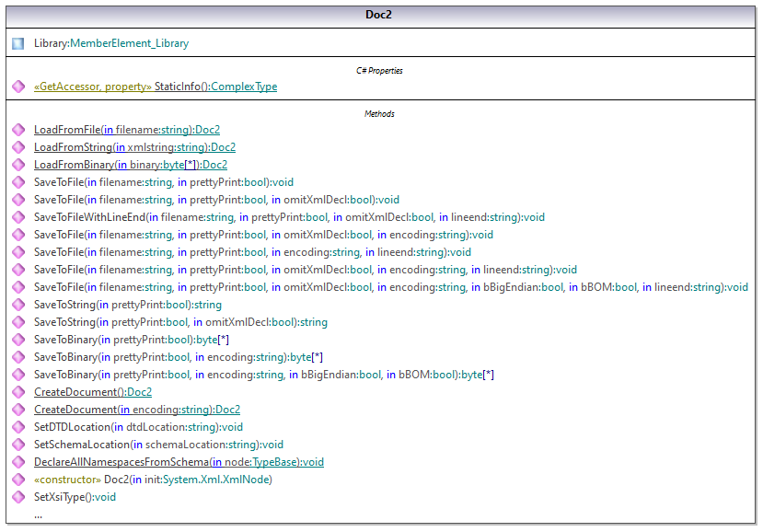Viewport: 763px width, 532px height.
Task: Select the CreateDocument() method without parameters
Action: pyautogui.click(x=92, y=392)
